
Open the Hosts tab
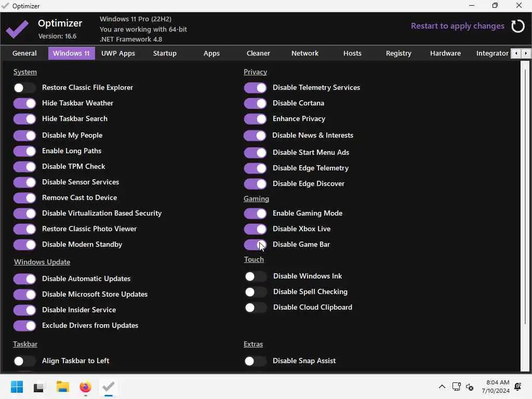352,54
